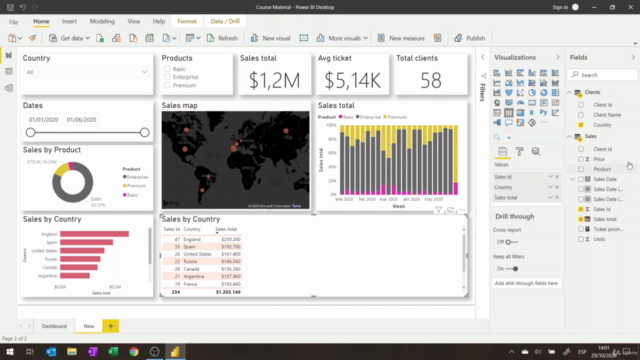Toggle Keep all filters switch
Image resolution: width=640 pixels, height=360 pixels.
511,269
